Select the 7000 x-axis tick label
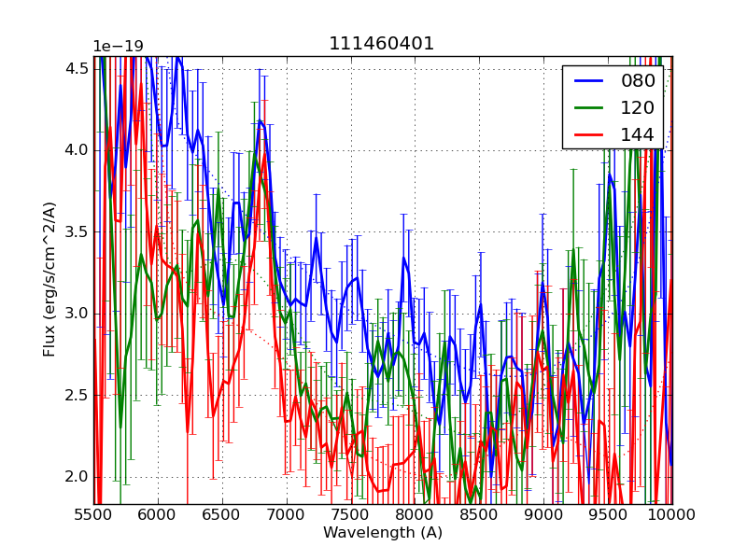 pos(286,515)
